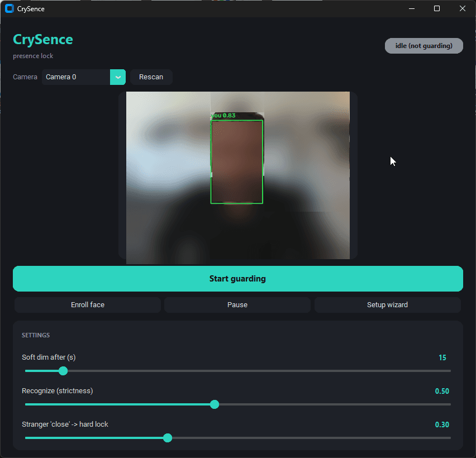This screenshot has height=458, width=476.
Task: Click the SETTINGS section heading
Action: (36, 335)
